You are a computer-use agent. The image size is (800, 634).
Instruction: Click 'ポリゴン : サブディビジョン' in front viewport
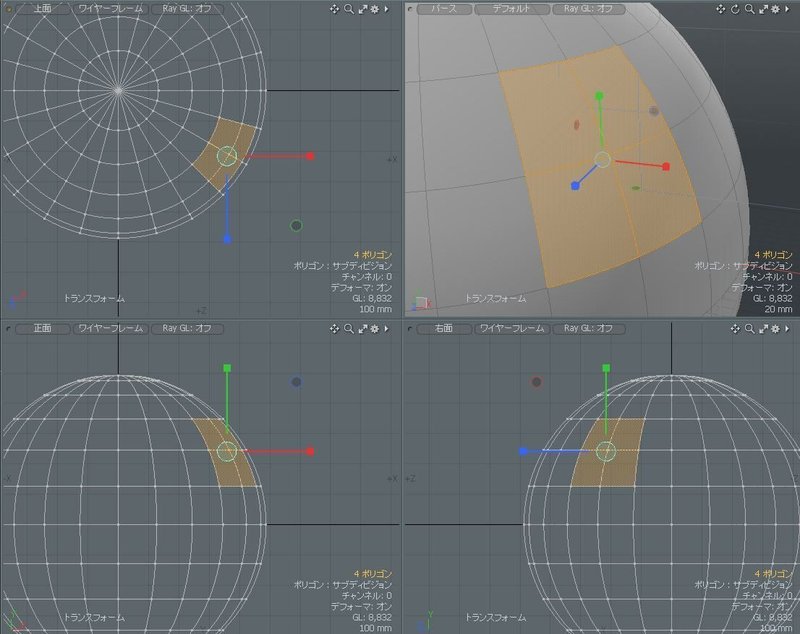[x=343, y=585]
